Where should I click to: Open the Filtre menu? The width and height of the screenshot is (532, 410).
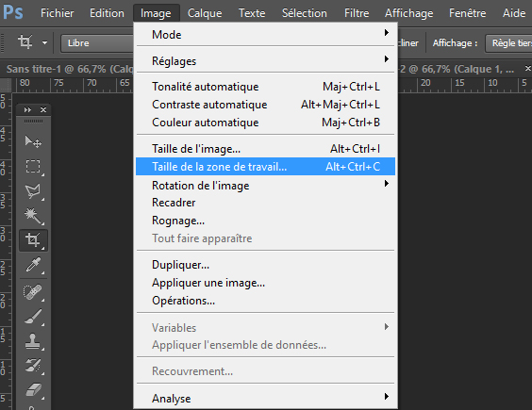pyautogui.click(x=357, y=13)
